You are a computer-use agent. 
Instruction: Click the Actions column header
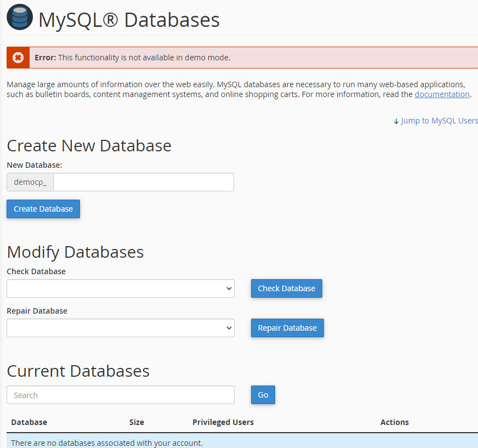[394, 422]
